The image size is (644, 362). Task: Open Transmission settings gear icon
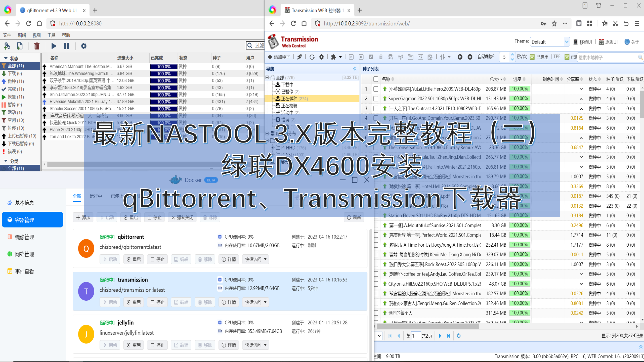tap(321, 57)
